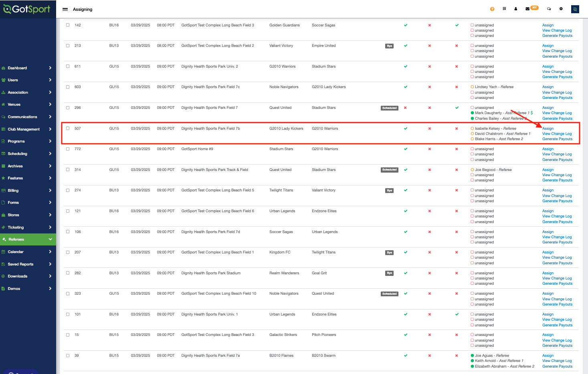Click Generate Payouts for match 39
This screenshot has width=588, height=374.
557,366
